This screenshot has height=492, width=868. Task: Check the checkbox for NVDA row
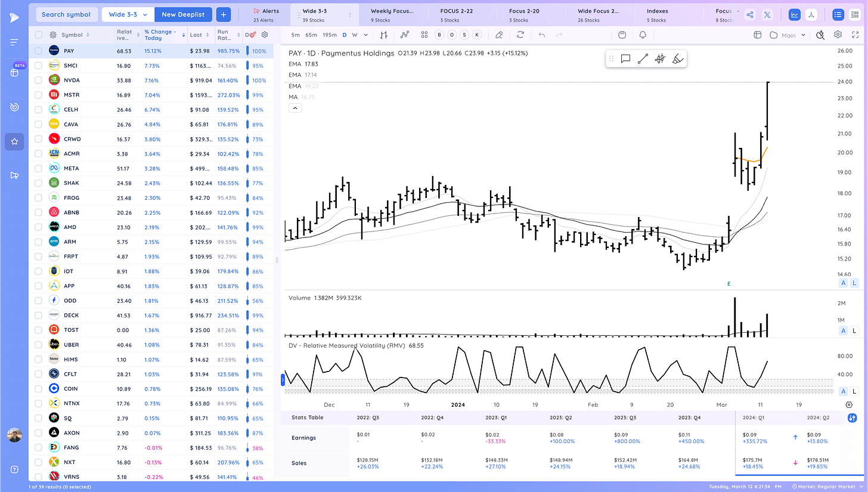click(38, 80)
